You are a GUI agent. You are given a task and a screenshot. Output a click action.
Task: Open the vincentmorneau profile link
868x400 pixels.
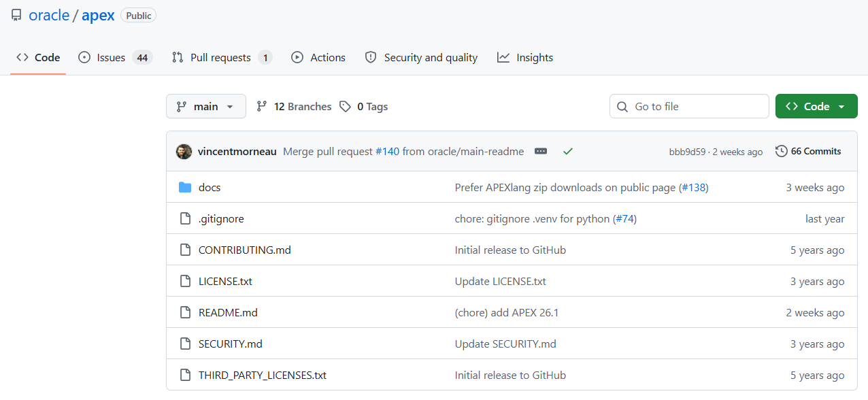[237, 152]
